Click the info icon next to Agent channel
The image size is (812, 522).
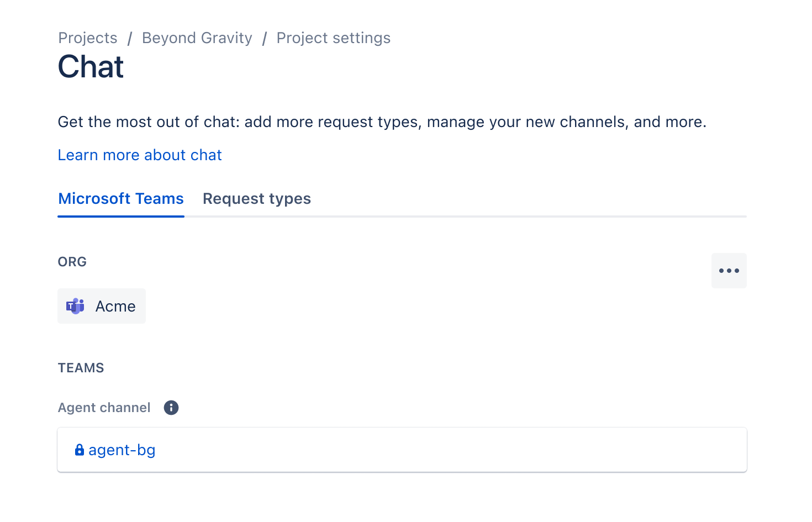pyautogui.click(x=171, y=408)
